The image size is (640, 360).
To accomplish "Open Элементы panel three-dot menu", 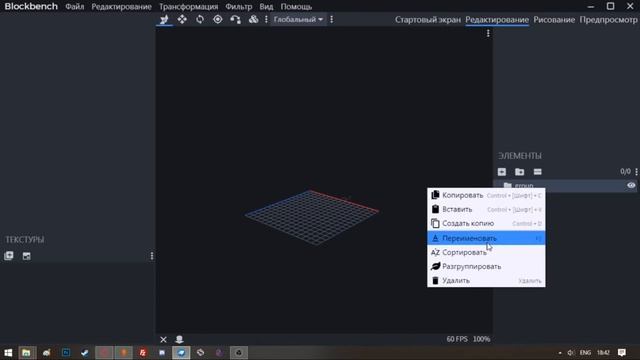I will pyautogui.click(x=636, y=172).
